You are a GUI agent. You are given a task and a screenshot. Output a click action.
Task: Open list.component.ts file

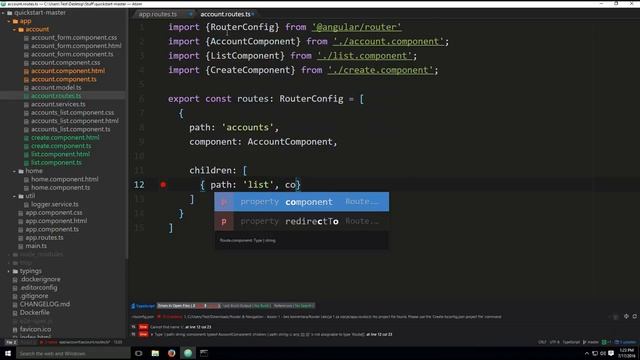pos(56,163)
